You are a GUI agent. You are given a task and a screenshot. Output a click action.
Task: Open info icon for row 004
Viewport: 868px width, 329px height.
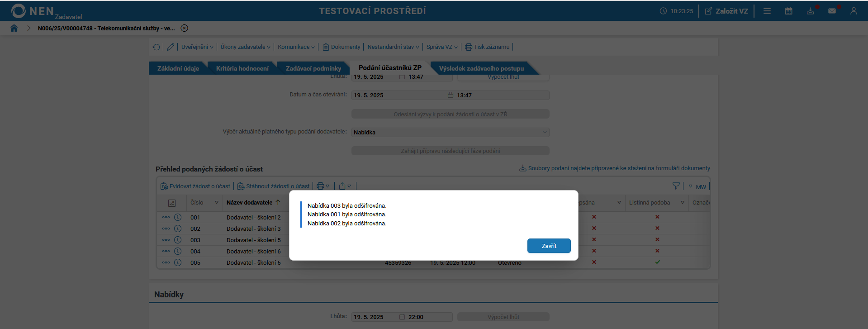click(x=178, y=251)
